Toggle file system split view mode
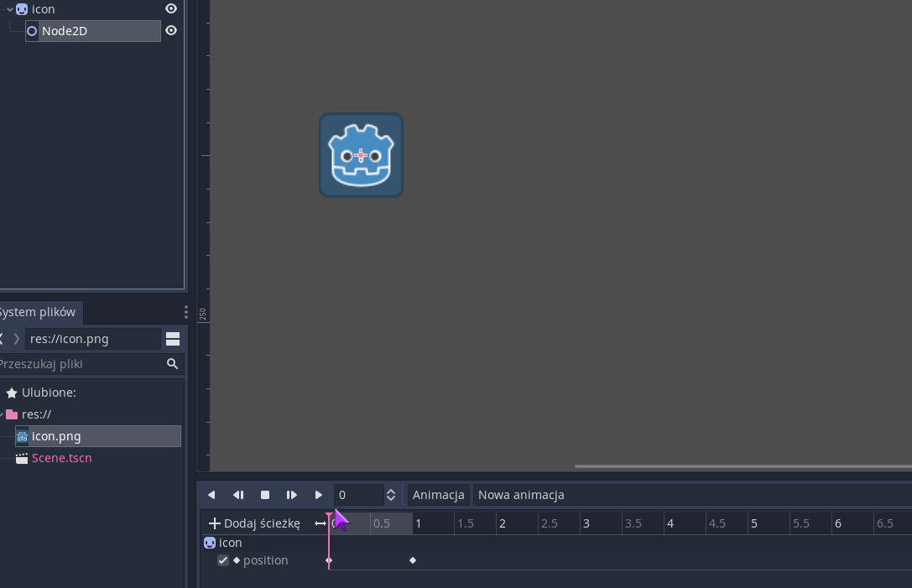 pyautogui.click(x=173, y=339)
